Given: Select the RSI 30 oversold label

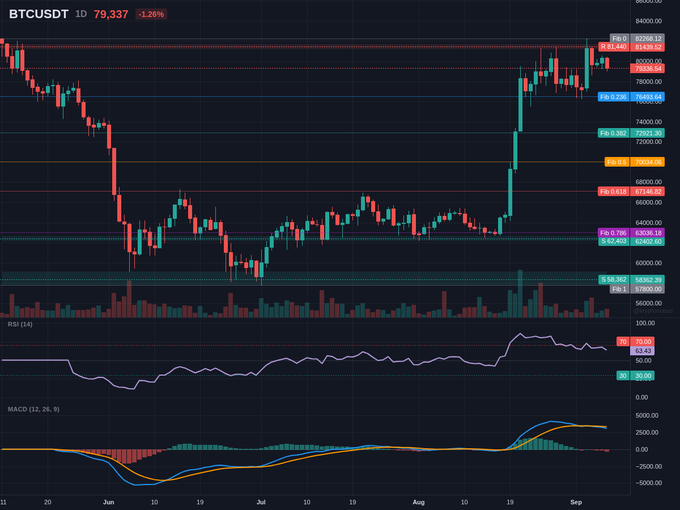Looking at the screenshot, I should pos(623,376).
